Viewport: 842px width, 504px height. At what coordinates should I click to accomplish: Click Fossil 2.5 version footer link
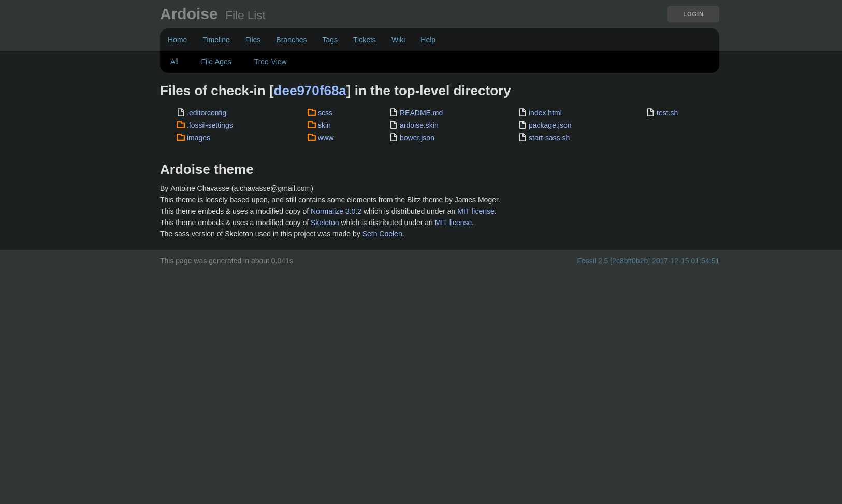click(648, 261)
